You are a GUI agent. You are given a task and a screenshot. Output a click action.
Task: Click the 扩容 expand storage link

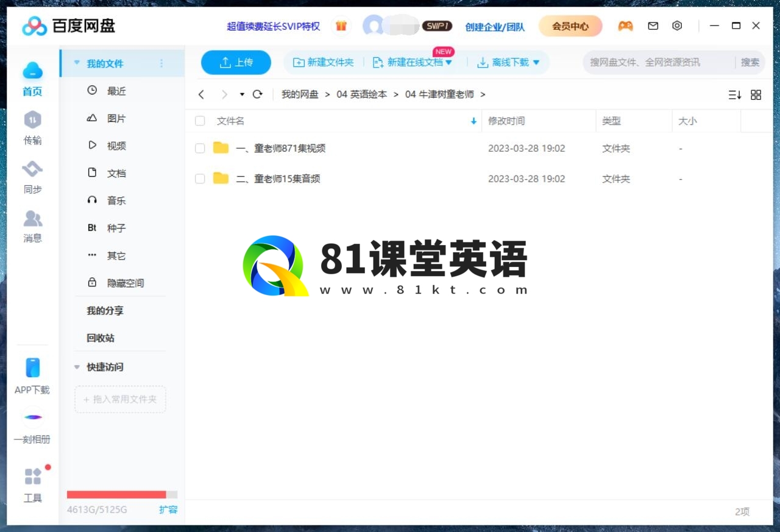(168, 509)
